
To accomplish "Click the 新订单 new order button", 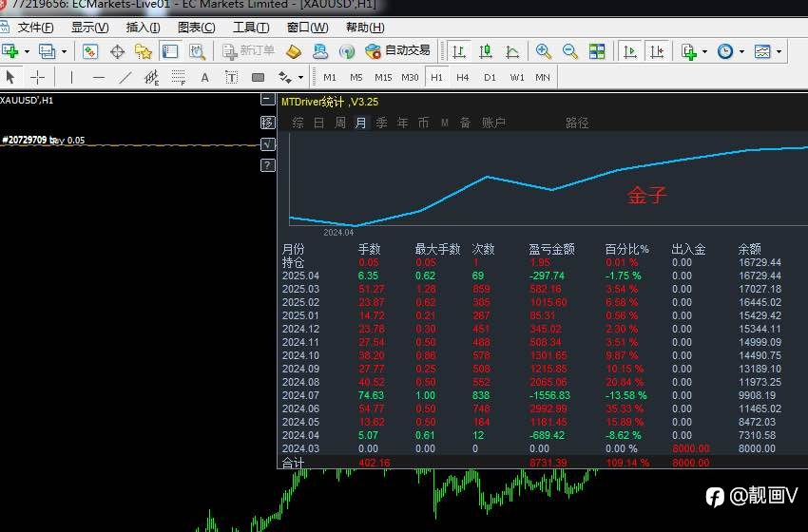I will pos(249,50).
